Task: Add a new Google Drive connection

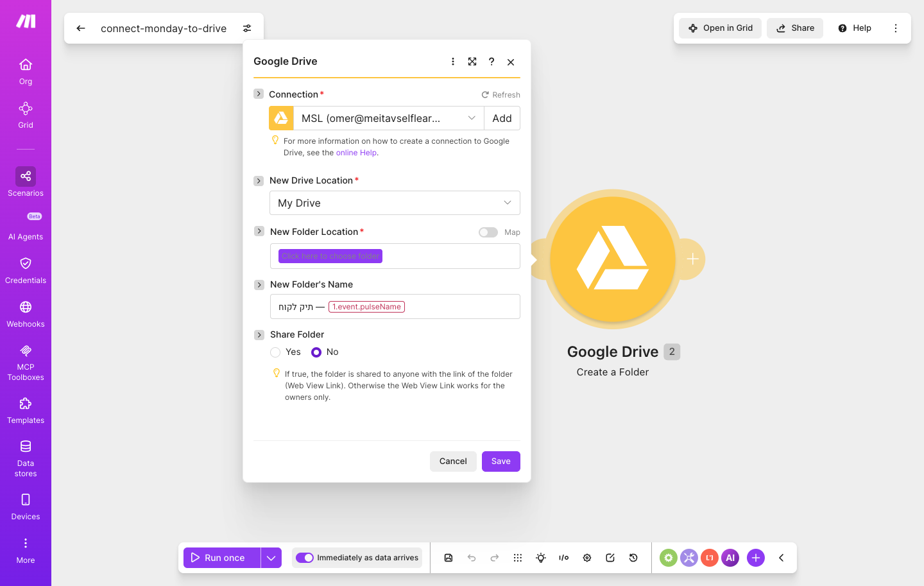Action: [x=502, y=118]
